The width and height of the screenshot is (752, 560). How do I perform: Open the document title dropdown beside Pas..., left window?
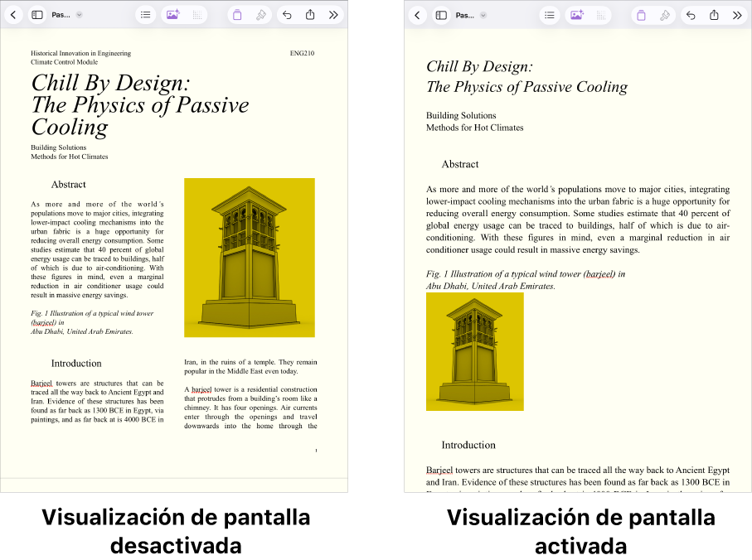click(x=78, y=14)
